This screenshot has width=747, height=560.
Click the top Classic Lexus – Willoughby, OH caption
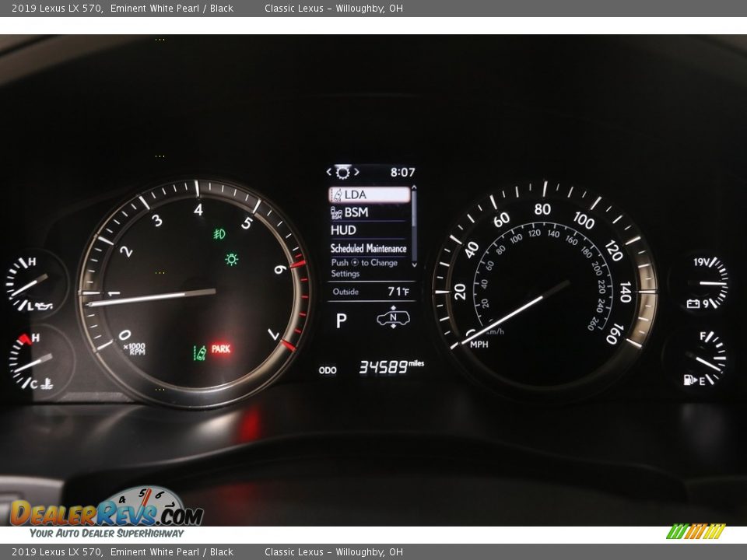point(334,8)
